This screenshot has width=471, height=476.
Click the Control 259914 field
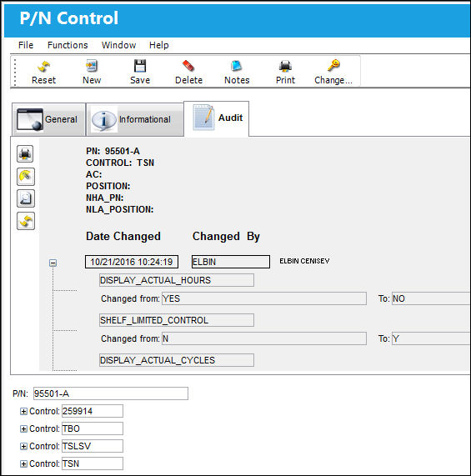tap(93, 411)
